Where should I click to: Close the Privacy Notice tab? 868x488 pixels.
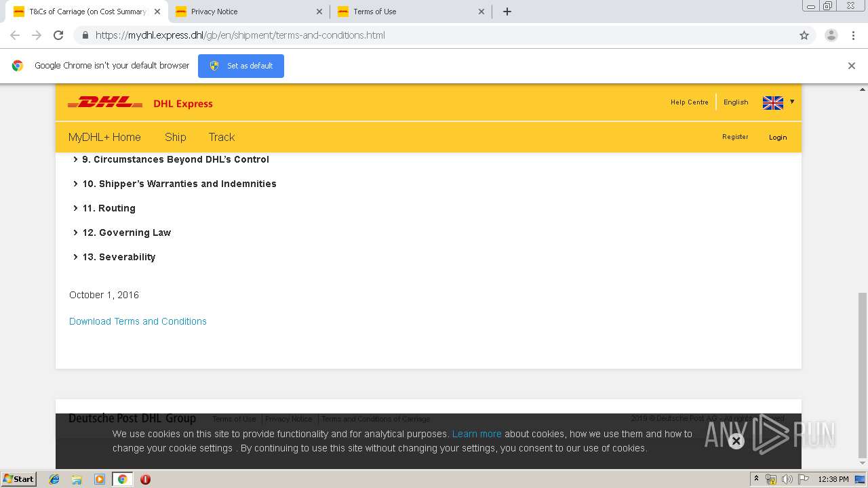tap(319, 12)
